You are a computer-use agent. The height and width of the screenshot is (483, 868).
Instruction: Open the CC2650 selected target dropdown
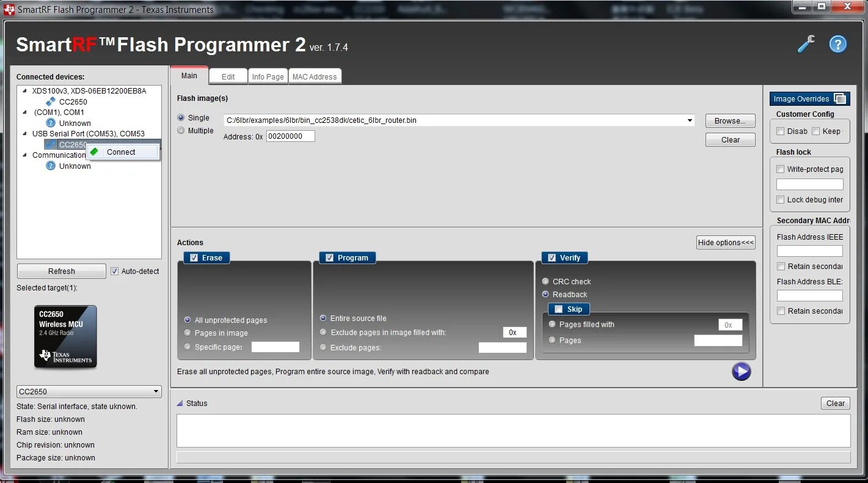point(156,391)
